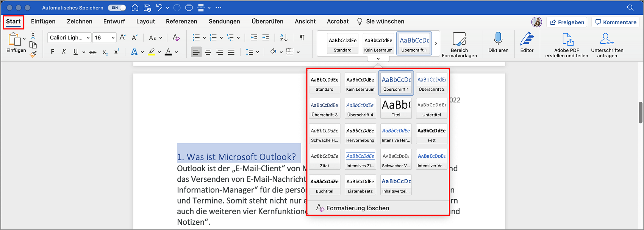This screenshot has width=644, height=230.
Task: Open the Layout tab
Action: click(145, 21)
